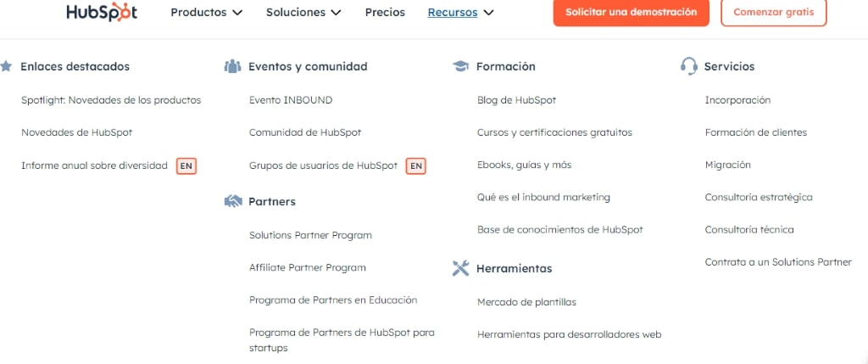Click the HubSpot logo
The height and width of the screenshot is (364, 868).
pyautogui.click(x=102, y=12)
